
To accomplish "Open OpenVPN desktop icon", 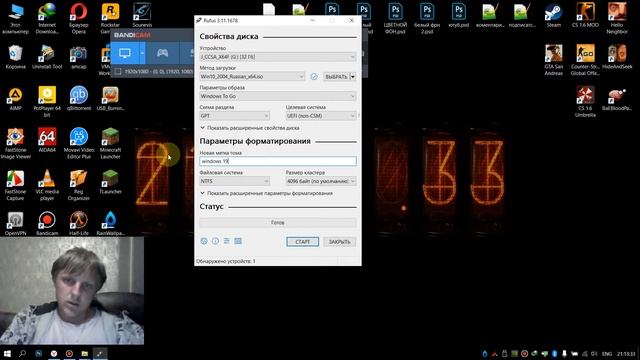I will pos(15,224).
